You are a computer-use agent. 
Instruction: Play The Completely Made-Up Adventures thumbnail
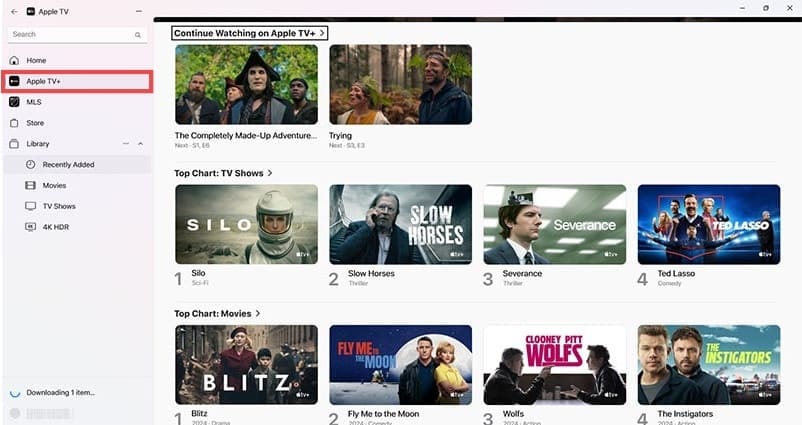click(247, 84)
